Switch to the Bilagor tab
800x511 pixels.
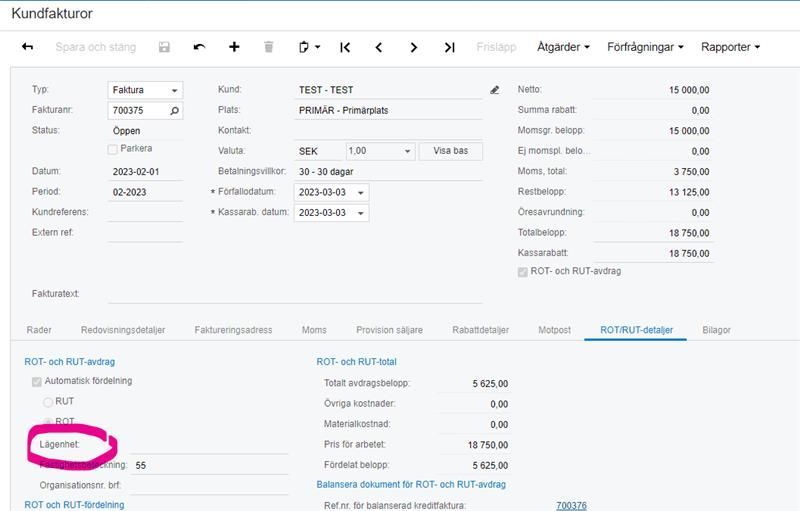716,330
